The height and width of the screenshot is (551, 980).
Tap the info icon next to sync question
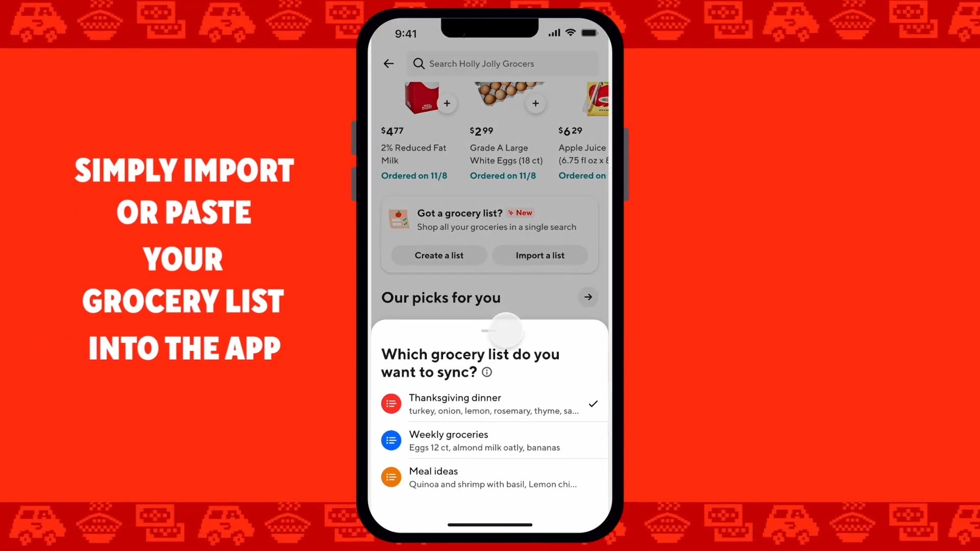tap(486, 372)
